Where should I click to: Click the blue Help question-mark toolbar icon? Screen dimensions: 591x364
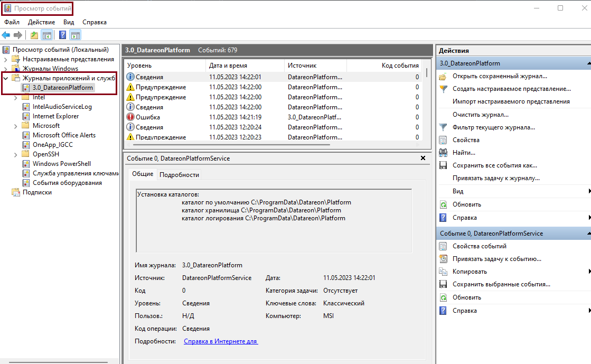click(x=62, y=35)
